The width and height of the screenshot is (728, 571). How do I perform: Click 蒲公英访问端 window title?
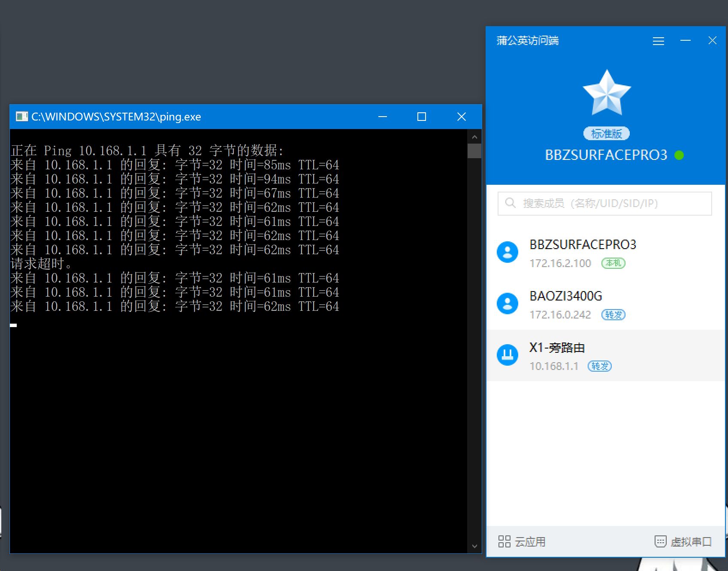[x=528, y=41]
